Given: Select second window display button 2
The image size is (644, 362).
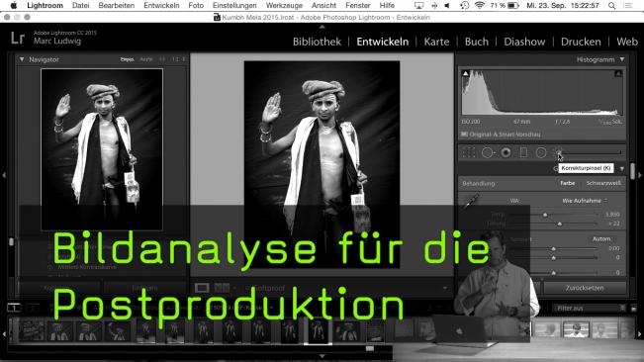Looking at the screenshot, I should click(34, 308).
